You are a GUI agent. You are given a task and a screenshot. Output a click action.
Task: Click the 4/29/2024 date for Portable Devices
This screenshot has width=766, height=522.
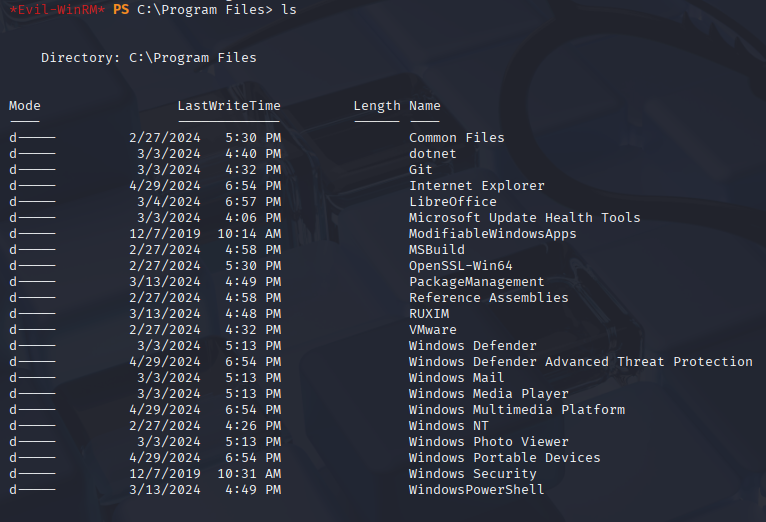[x=165, y=458]
